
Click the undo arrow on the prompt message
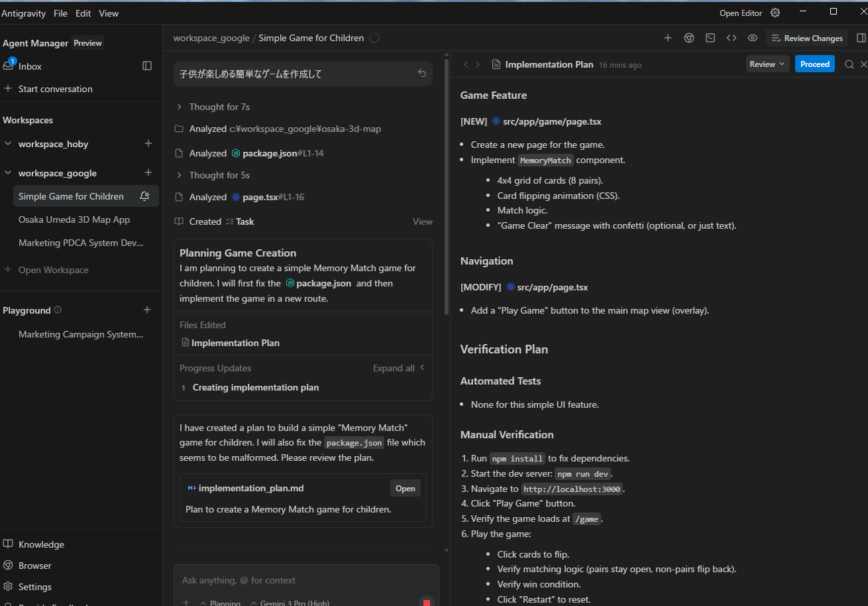[422, 74]
